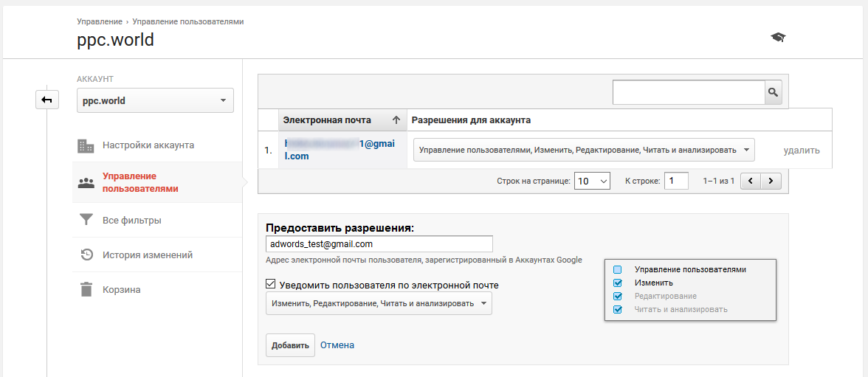
Task: Click the funnel icon beside Все фильтры
Action: tap(86, 220)
